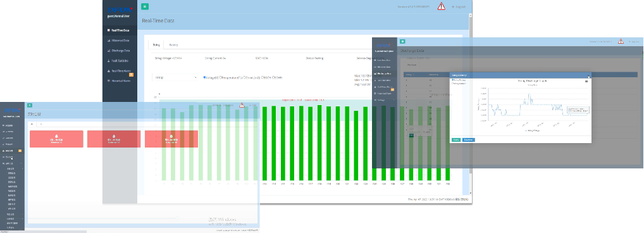Open the middle red alarm card with bell icon

click(x=114, y=139)
